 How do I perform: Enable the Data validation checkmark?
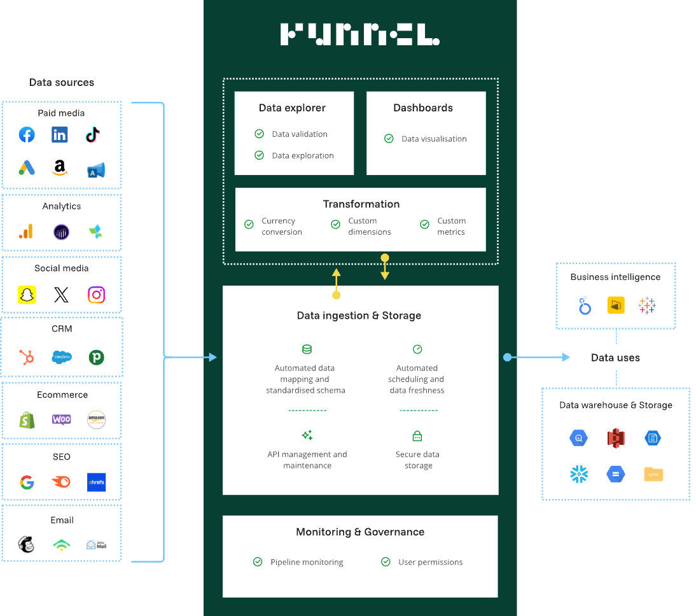tap(259, 134)
